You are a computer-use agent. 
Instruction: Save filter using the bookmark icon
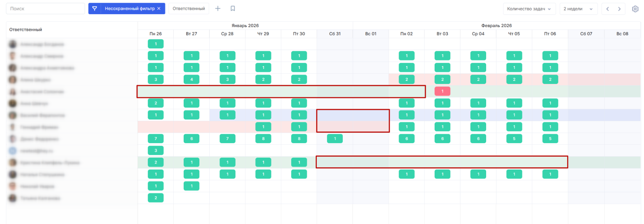tap(233, 9)
